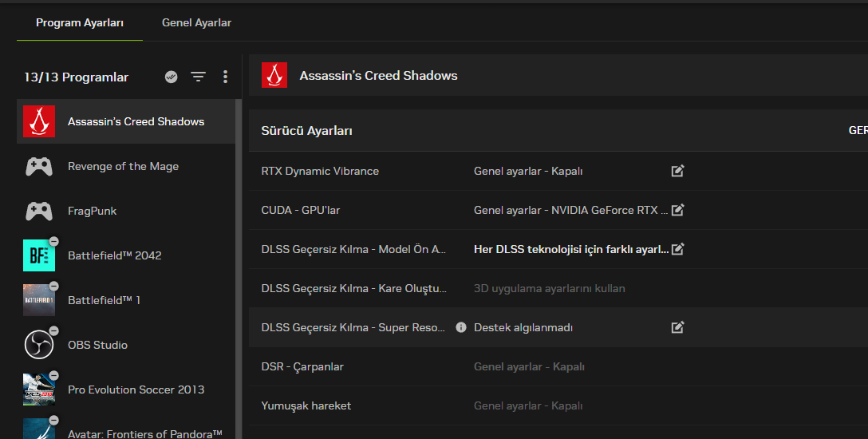Click the Sürücü Ayarları heading
Viewport: 868px width, 439px height.
(306, 131)
